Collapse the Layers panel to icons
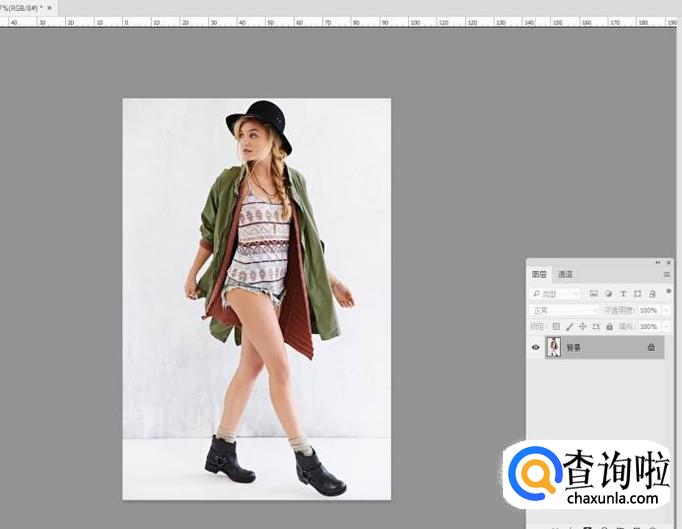Screen dimensions: 682x529 pos(658,262)
